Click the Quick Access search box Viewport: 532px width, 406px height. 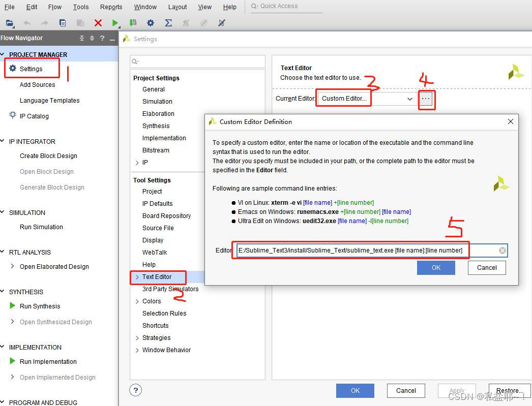click(x=287, y=6)
